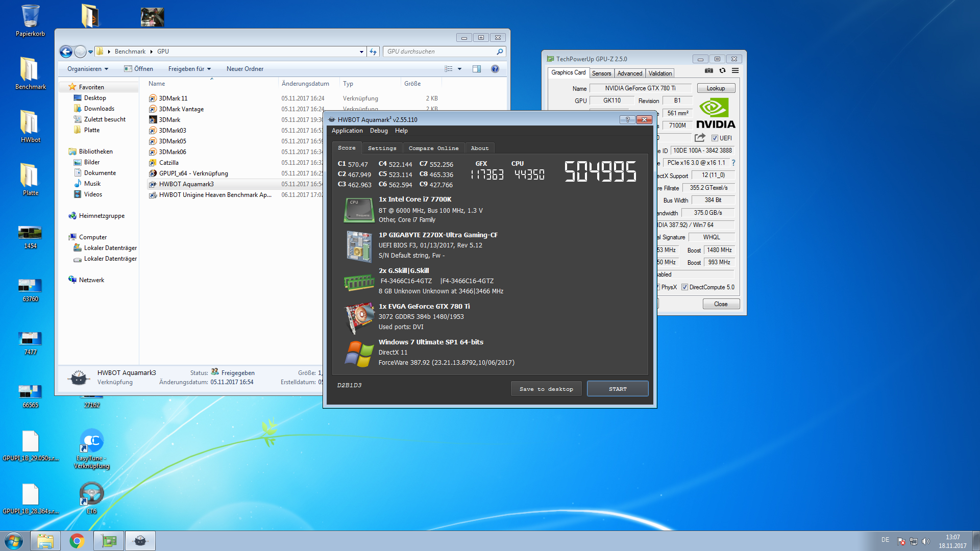The image size is (980, 551).
Task: Click the motherboard icon in Aquamark
Action: point(359,246)
